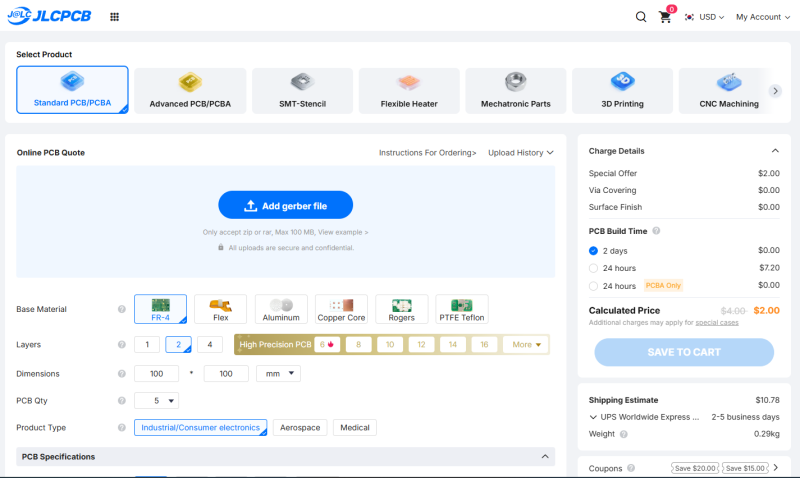Click the search magnifier icon
The height and width of the screenshot is (478, 800).
tap(641, 17)
